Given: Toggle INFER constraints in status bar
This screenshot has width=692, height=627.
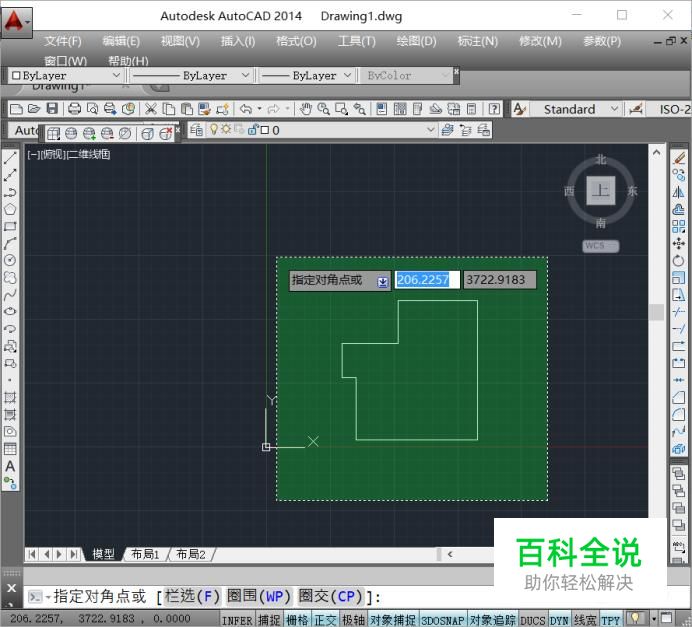Looking at the screenshot, I should (x=237, y=620).
